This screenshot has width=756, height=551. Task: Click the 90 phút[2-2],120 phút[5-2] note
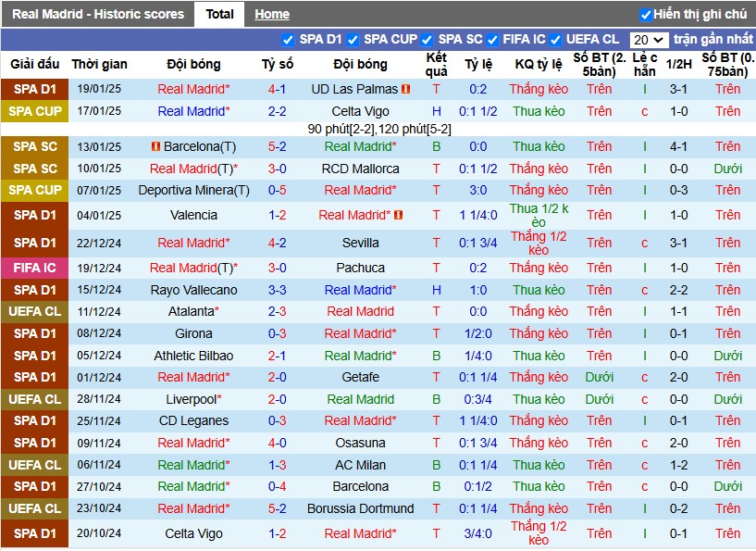click(x=379, y=130)
